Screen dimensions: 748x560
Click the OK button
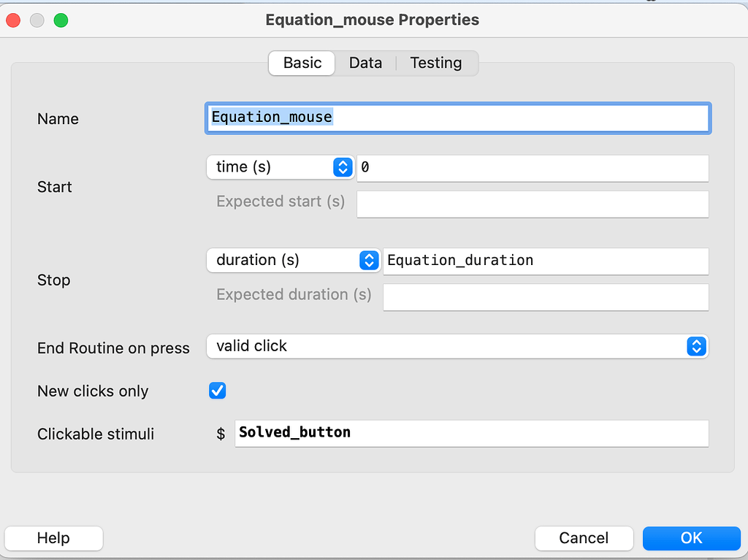coord(691,538)
